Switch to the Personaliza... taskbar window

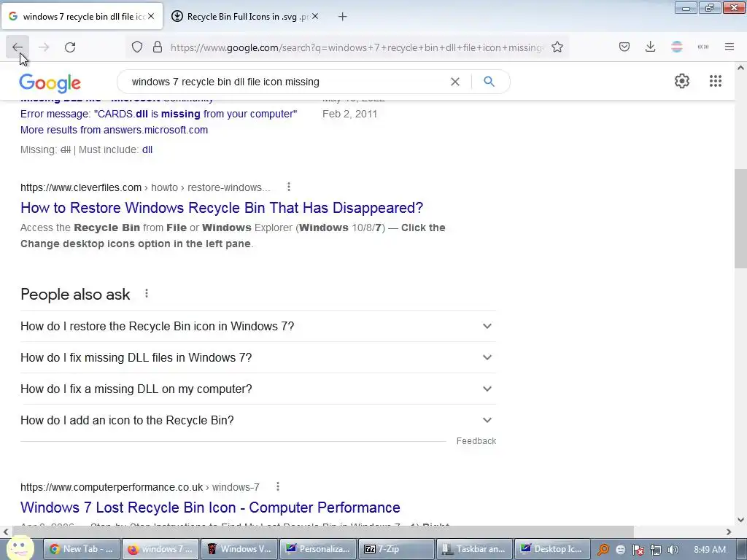[317, 549]
